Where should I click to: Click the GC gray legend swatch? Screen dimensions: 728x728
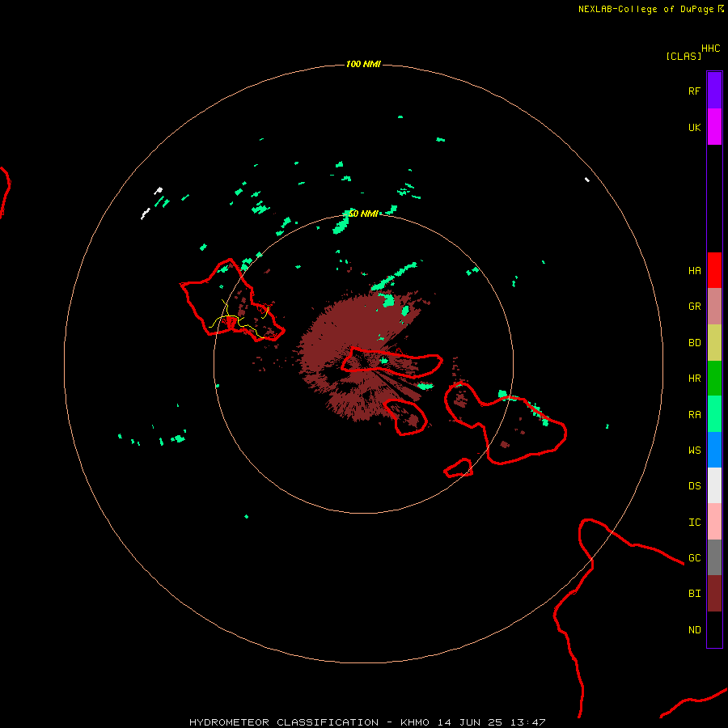(714, 557)
